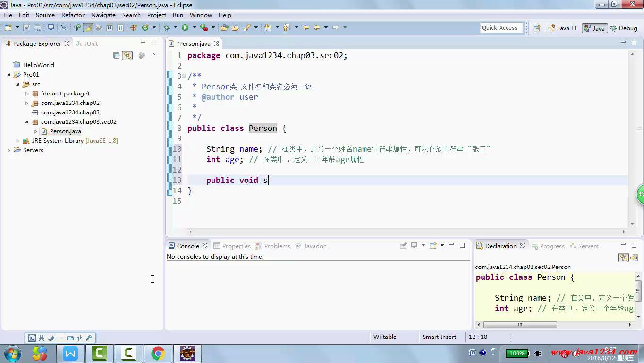
Task: Open Chrome from the Windows taskbar
Action: pyautogui.click(x=158, y=354)
